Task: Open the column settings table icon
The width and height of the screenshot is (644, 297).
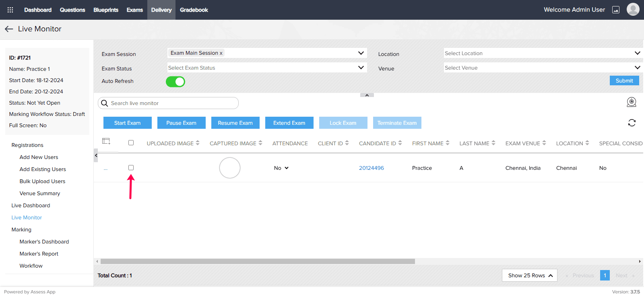Action: point(106,141)
